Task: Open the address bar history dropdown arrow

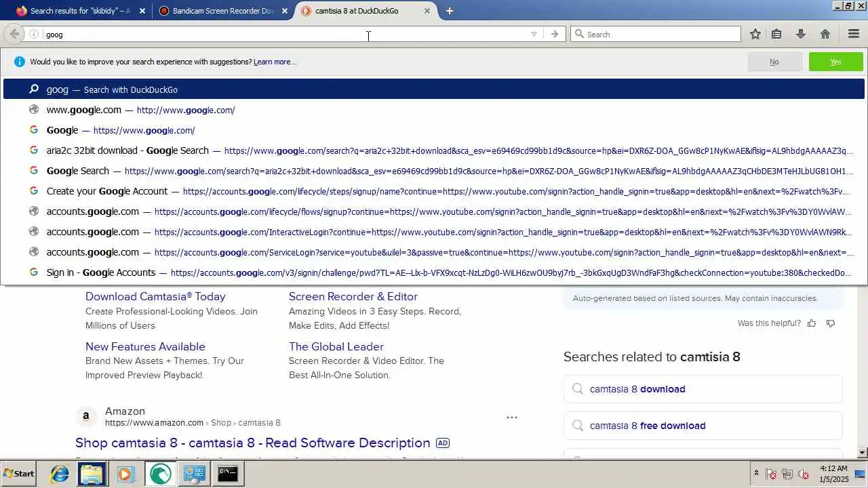Action: [534, 34]
